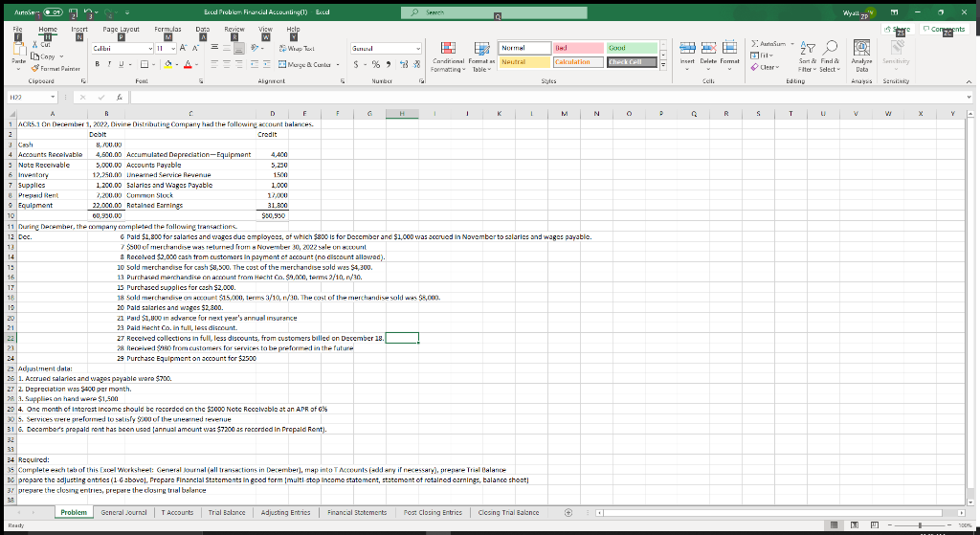
Task: Apply the Bad cell style
Action: pos(578,48)
